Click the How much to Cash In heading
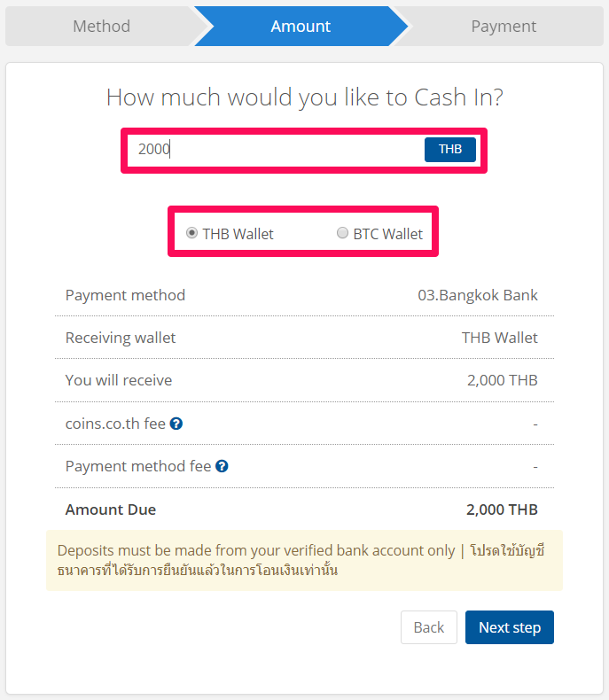 pyautogui.click(x=305, y=97)
